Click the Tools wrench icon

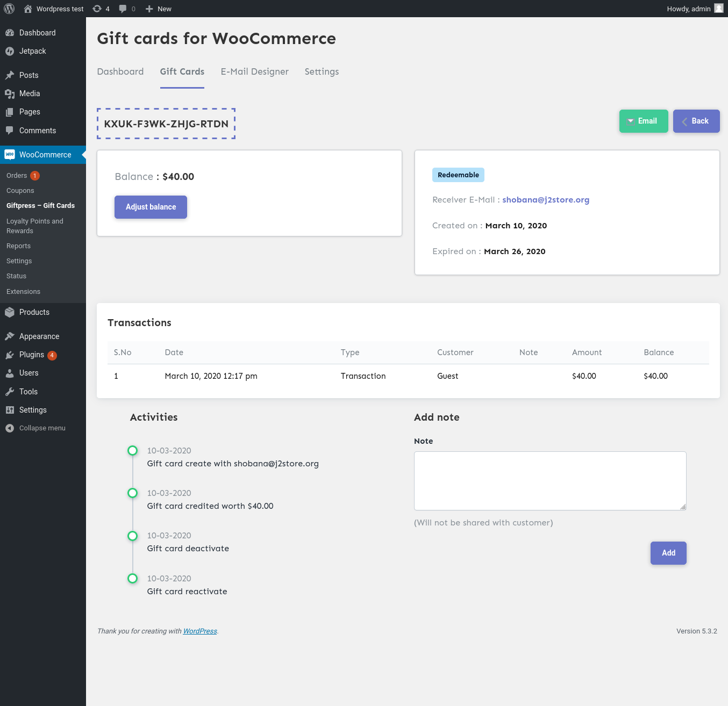tap(10, 392)
